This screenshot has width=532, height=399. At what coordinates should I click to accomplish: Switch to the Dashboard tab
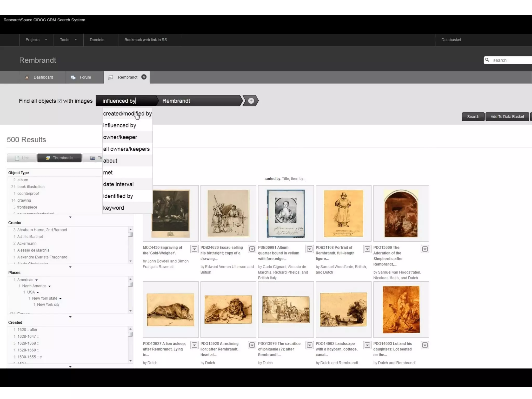(43, 77)
